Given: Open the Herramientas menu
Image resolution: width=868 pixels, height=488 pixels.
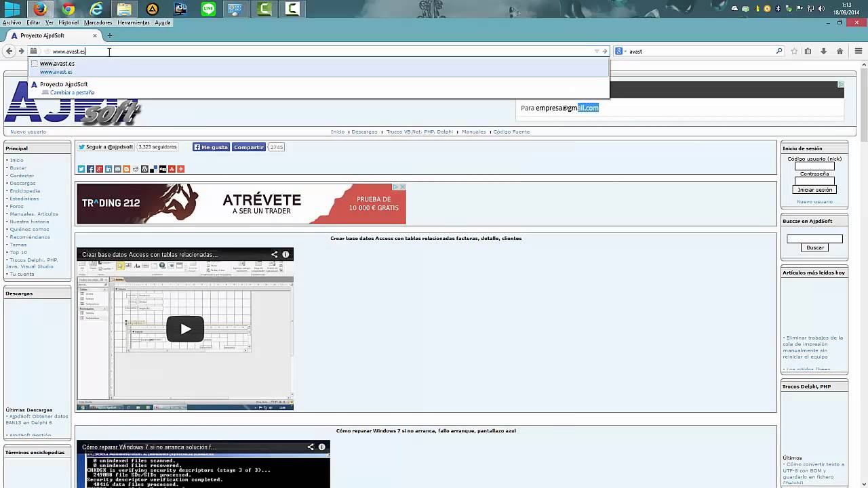Looking at the screenshot, I should tap(133, 22).
